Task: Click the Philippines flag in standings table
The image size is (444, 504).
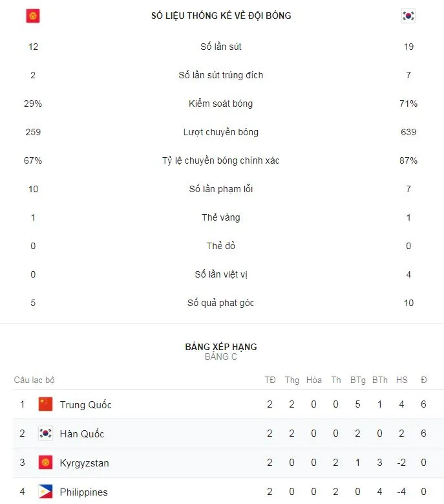Action: pyautogui.click(x=45, y=492)
